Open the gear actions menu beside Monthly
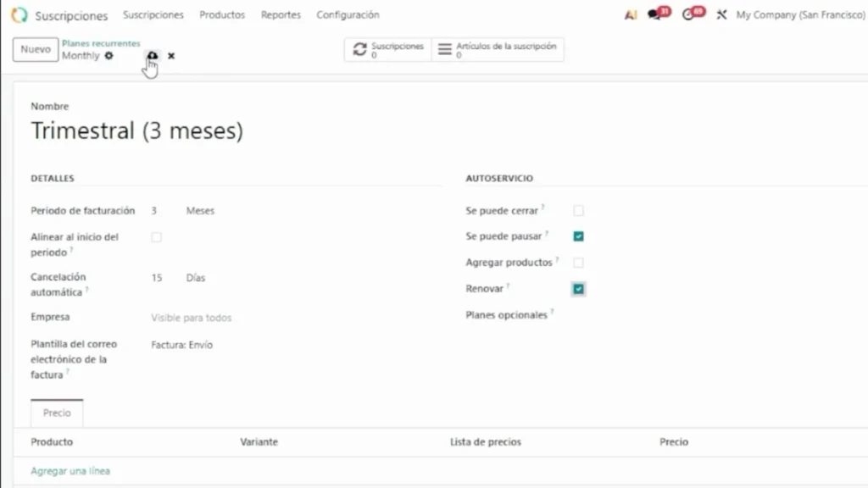The width and height of the screenshot is (868, 488). coord(108,56)
